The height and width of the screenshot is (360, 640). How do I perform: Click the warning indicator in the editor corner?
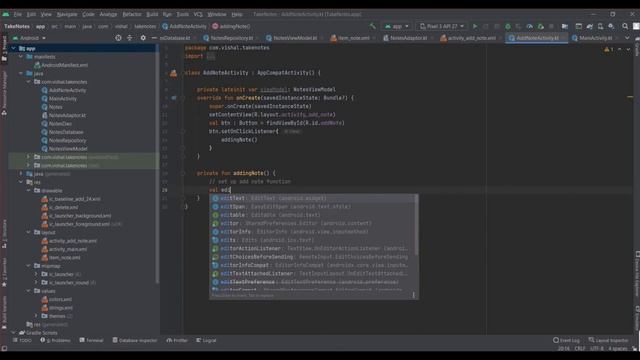coord(609,49)
